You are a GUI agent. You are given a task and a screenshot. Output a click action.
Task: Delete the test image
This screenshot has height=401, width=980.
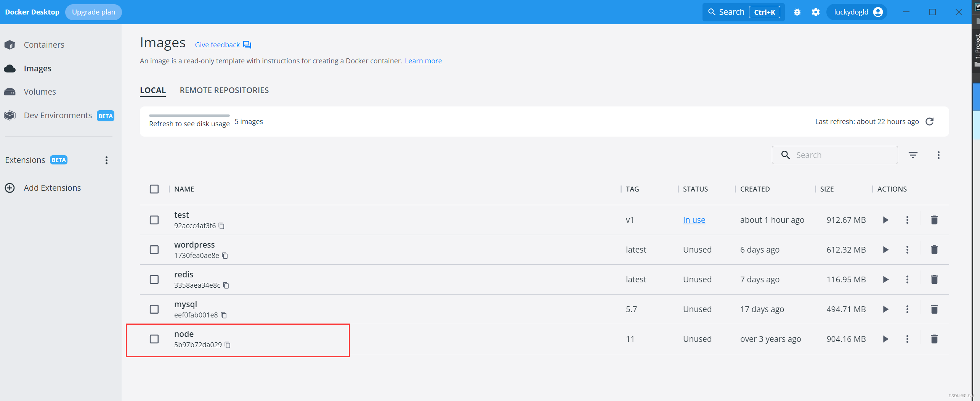(x=934, y=220)
